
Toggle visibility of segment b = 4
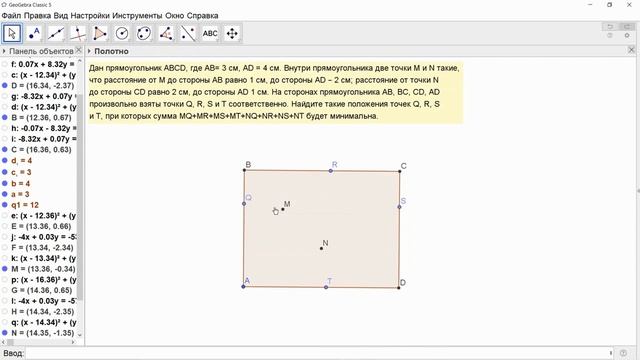pos(5,184)
